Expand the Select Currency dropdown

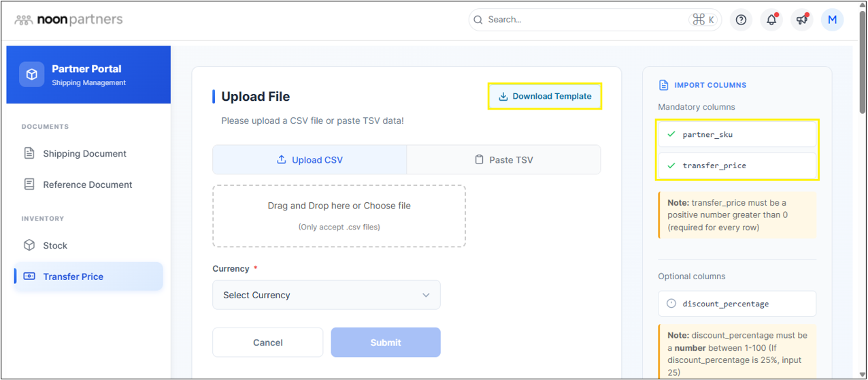point(327,295)
